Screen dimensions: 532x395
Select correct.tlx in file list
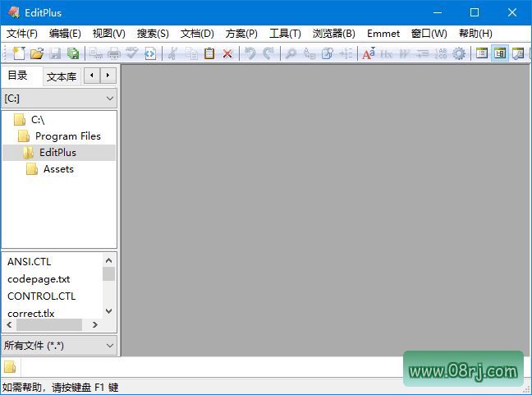pos(31,313)
